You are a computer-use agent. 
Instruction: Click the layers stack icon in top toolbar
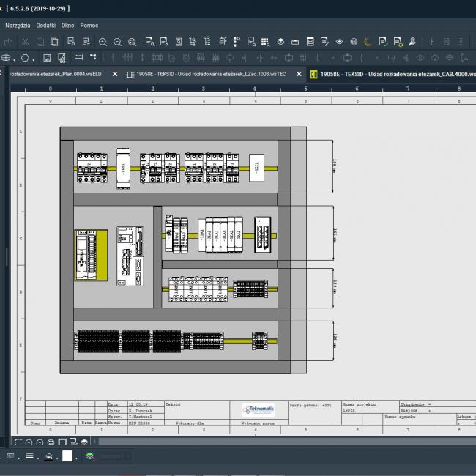[x=280, y=42]
